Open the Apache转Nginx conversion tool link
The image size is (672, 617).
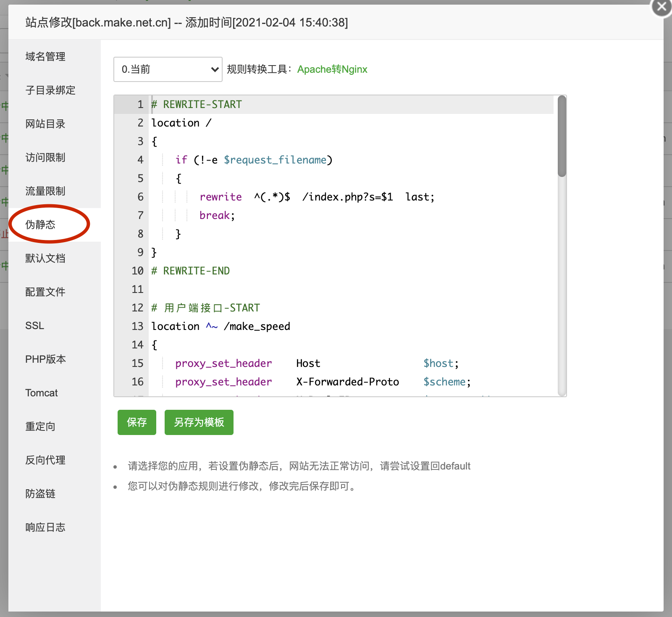[x=332, y=69]
